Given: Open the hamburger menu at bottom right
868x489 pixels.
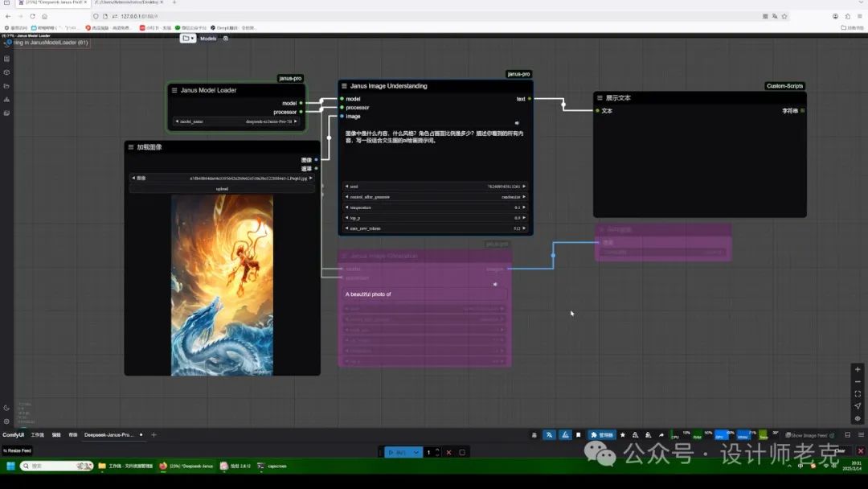Looking at the screenshot, I should (x=861, y=435).
